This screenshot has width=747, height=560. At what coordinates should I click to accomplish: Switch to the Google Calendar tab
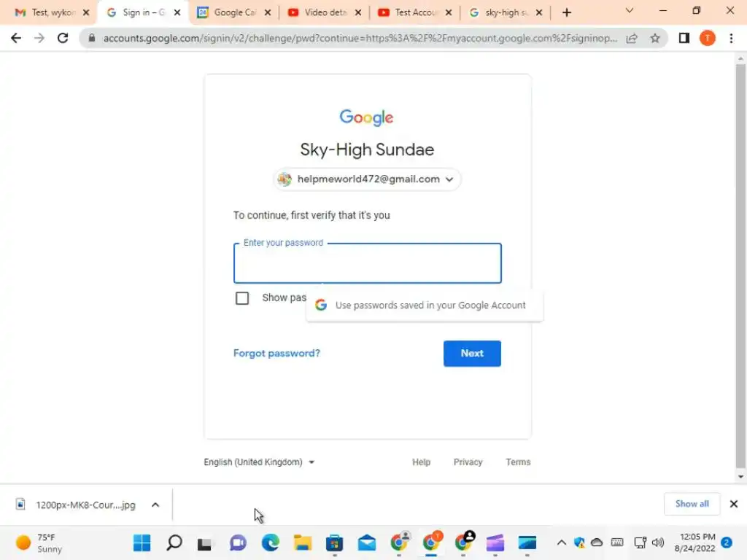pos(234,12)
